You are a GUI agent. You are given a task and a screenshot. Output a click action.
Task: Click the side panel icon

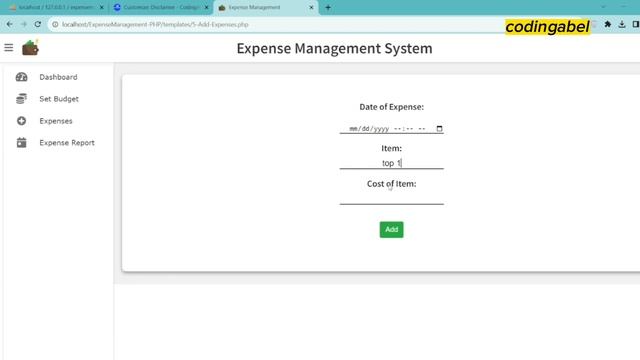[x=636, y=24]
